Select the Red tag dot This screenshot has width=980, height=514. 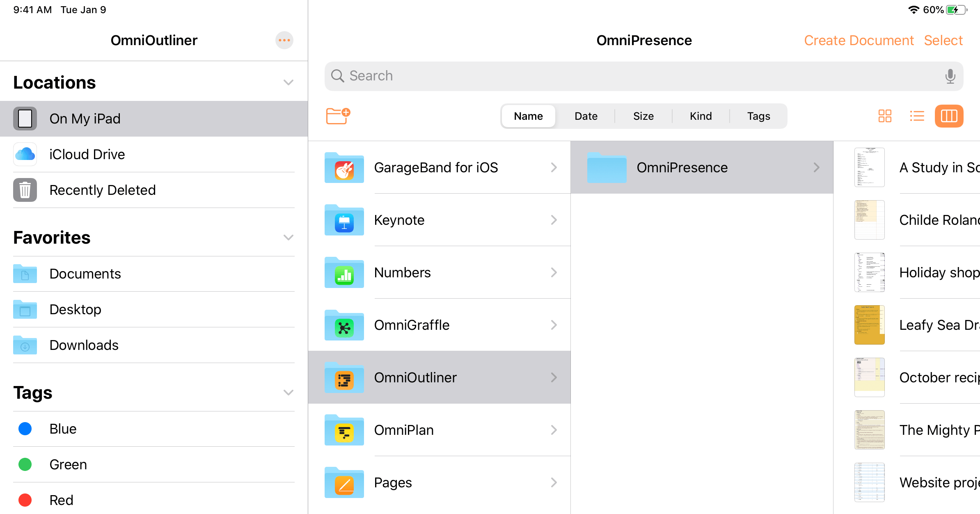(x=25, y=500)
